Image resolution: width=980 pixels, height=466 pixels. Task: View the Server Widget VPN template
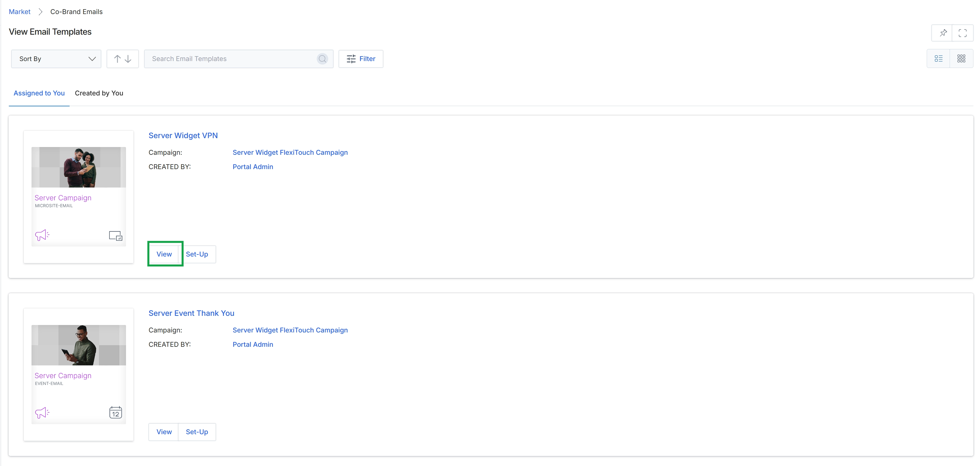coord(164,254)
